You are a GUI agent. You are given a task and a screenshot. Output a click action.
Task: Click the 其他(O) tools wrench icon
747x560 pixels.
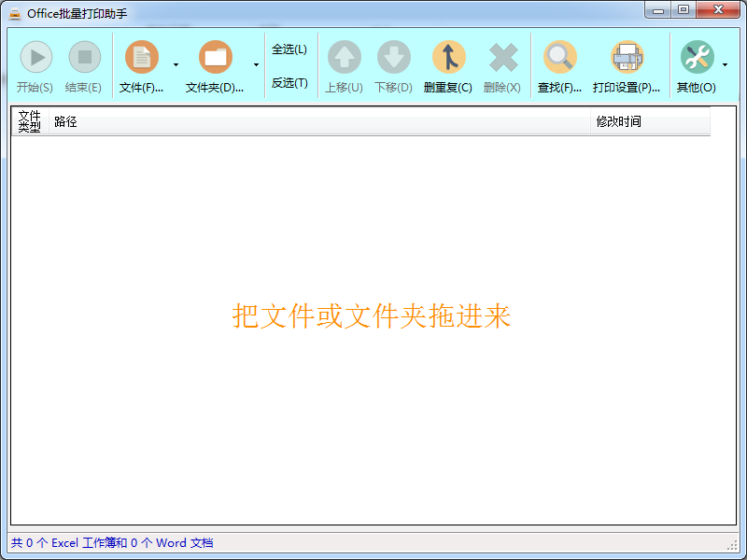tap(698, 56)
